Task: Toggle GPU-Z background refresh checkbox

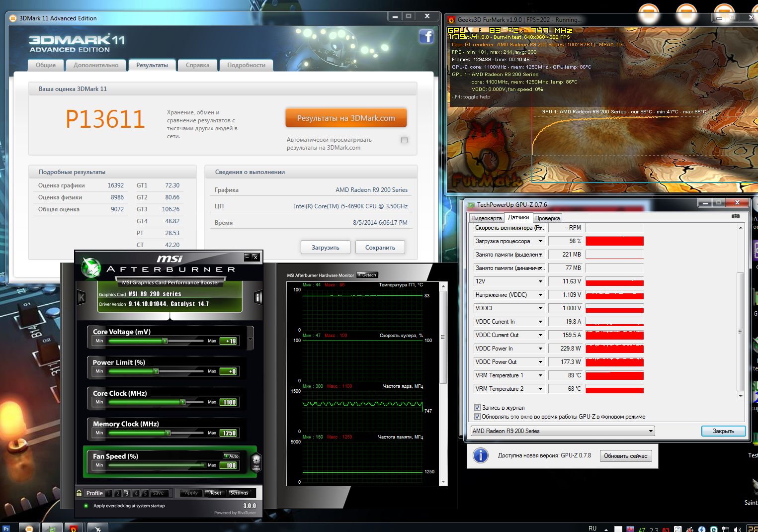Action: coord(477,417)
